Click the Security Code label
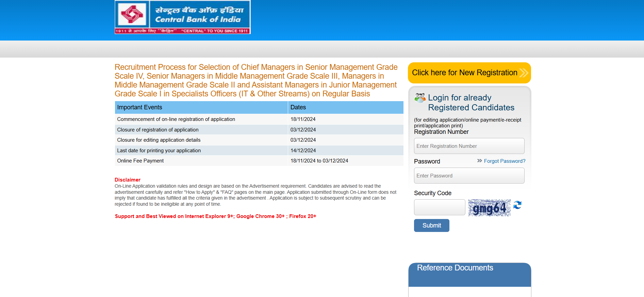The image size is (644, 297). pyautogui.click(x=433, y=193)
